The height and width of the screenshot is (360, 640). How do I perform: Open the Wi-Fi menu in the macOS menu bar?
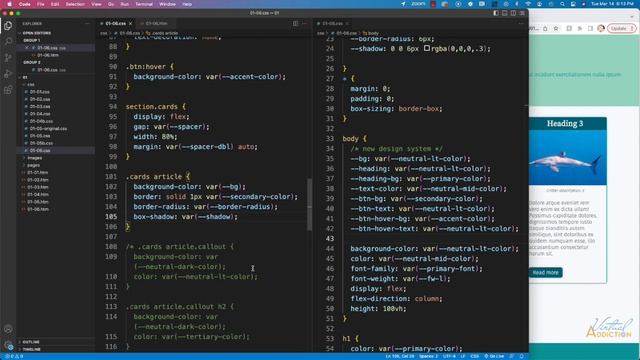tap(528, 4)
